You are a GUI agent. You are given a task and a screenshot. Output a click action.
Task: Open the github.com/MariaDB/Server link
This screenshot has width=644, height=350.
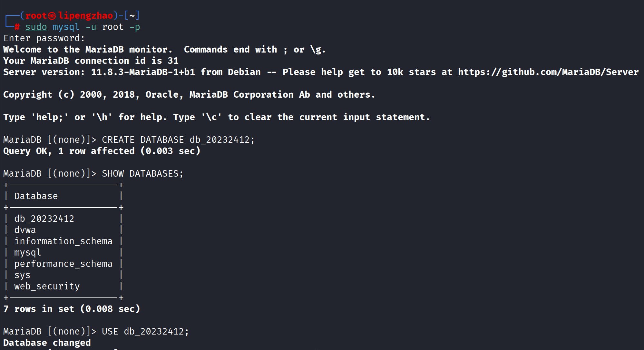548,72
